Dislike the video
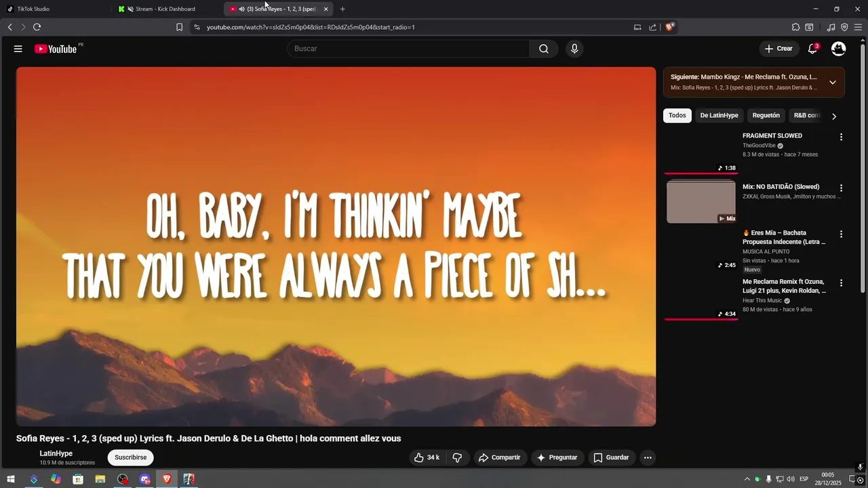This screenshot has width=868, height=488. [x=457, y=457]
